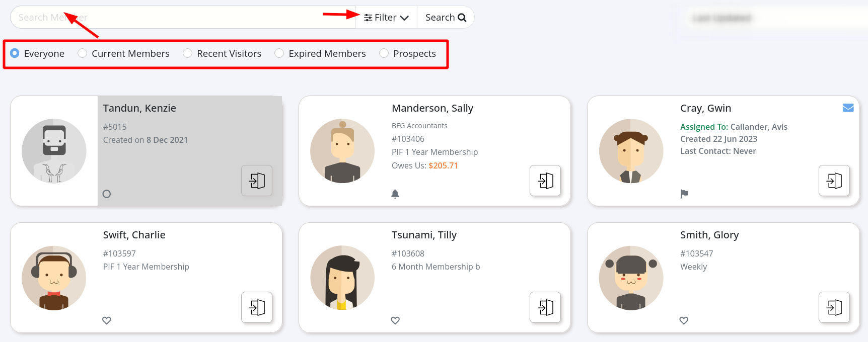
Task: Click check-in icon on Tandun, Kenzie card
Action: point(257,181)
